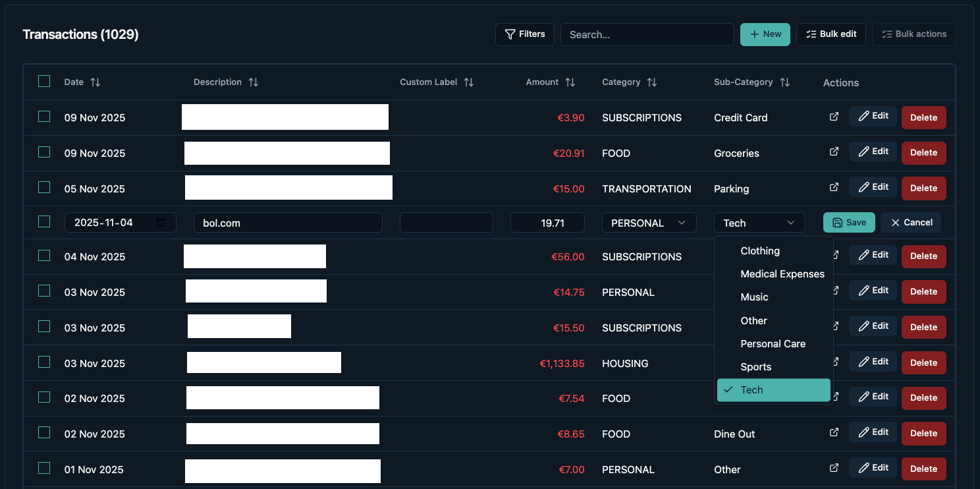
Task: Choose Medical Expenses from sub-category list
Action: tap(774, 274)
